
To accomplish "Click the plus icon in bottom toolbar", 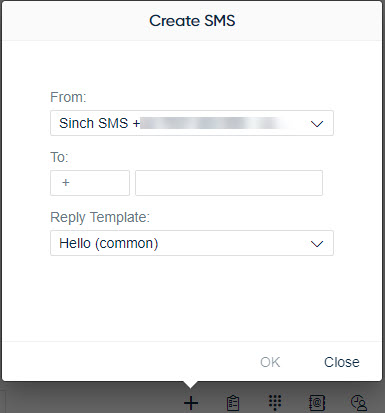I will pos(191,403).
